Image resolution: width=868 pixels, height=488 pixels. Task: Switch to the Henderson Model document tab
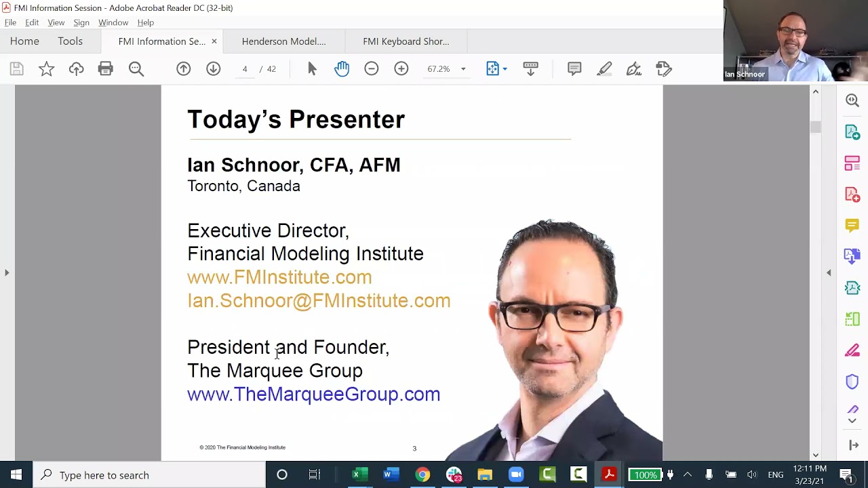[283, 41]
